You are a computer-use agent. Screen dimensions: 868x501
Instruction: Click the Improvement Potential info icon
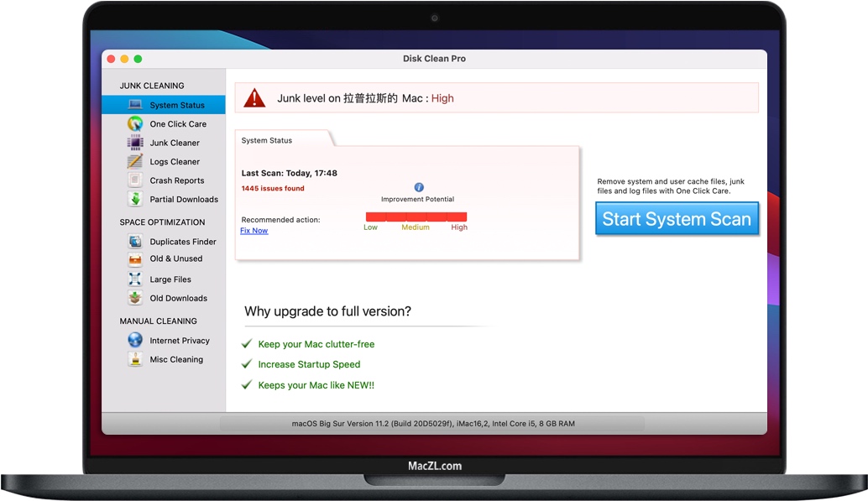pyautogui.click(x=417, y=189)
